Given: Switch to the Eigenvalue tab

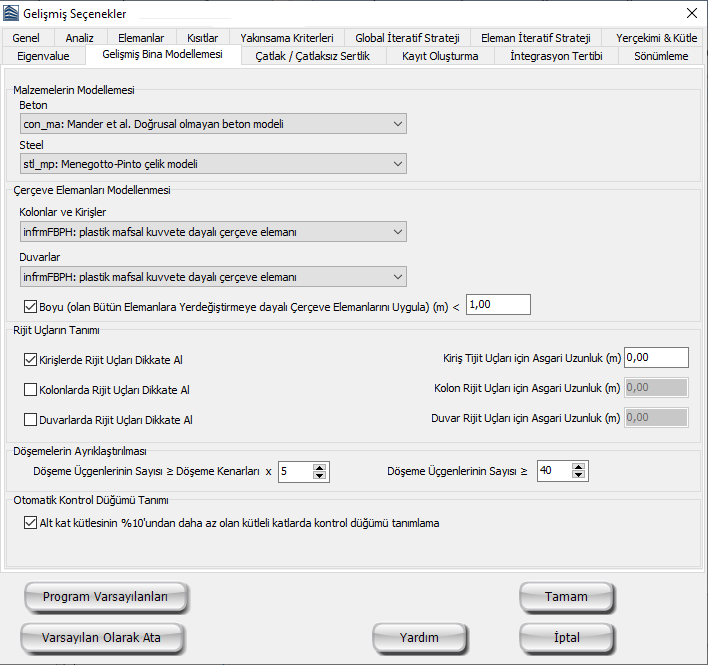Looking at the screenshot, I should click(x=43, y=56).
